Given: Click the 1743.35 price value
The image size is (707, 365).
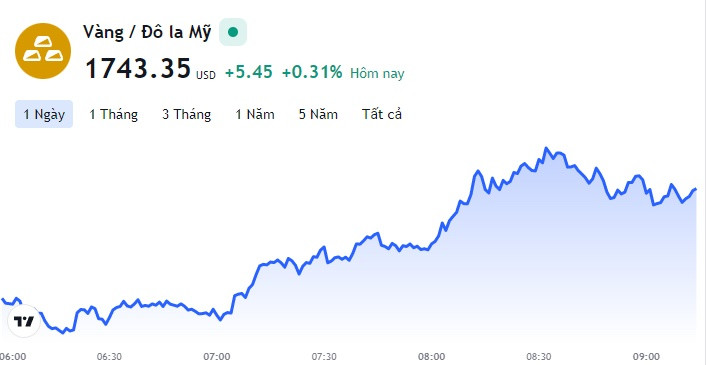Looking at the screenshot, I should point(138,69).
